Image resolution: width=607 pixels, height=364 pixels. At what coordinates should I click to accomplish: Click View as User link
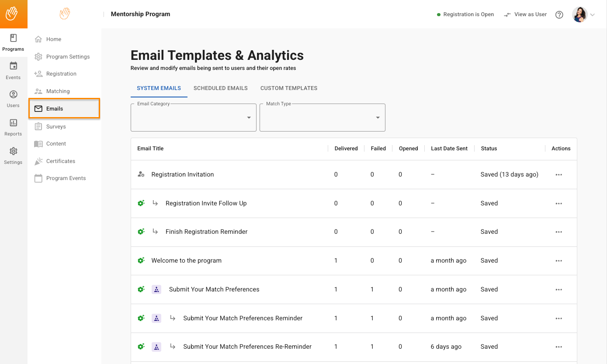point(525,14)
